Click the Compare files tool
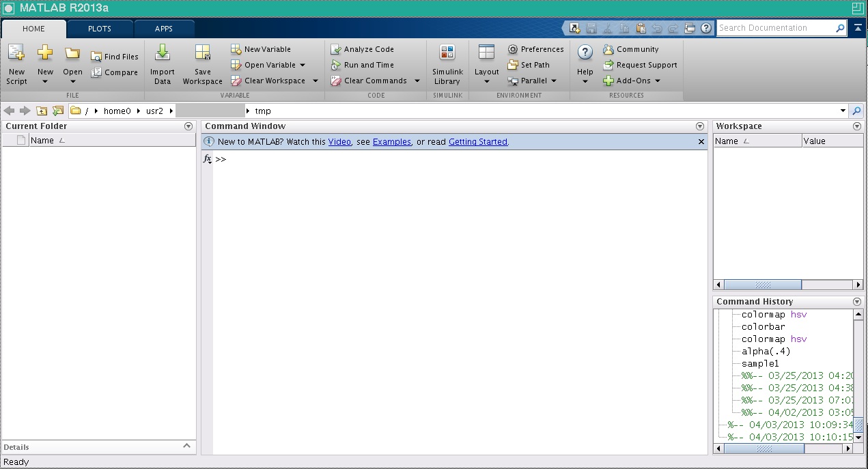This screenshot has height=469, width=868. pos(115,72)
